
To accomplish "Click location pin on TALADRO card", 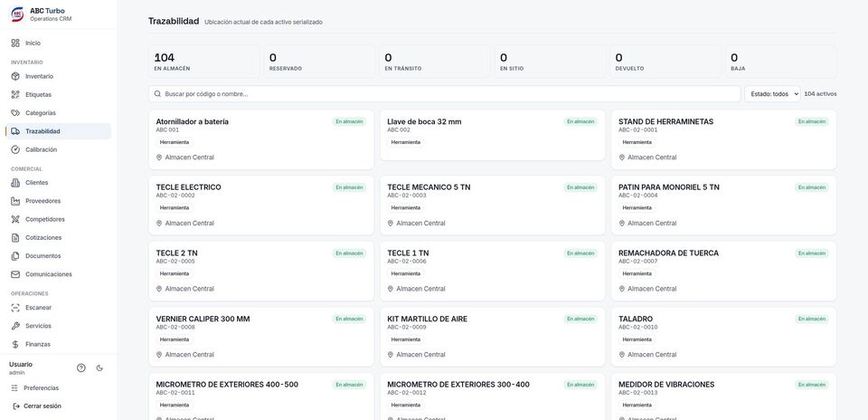I will point(622,355).
